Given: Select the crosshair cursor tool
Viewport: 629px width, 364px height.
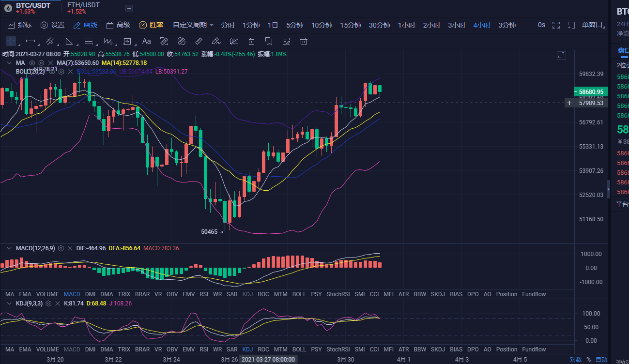Looking at the screenshot, I should [11, 41].
